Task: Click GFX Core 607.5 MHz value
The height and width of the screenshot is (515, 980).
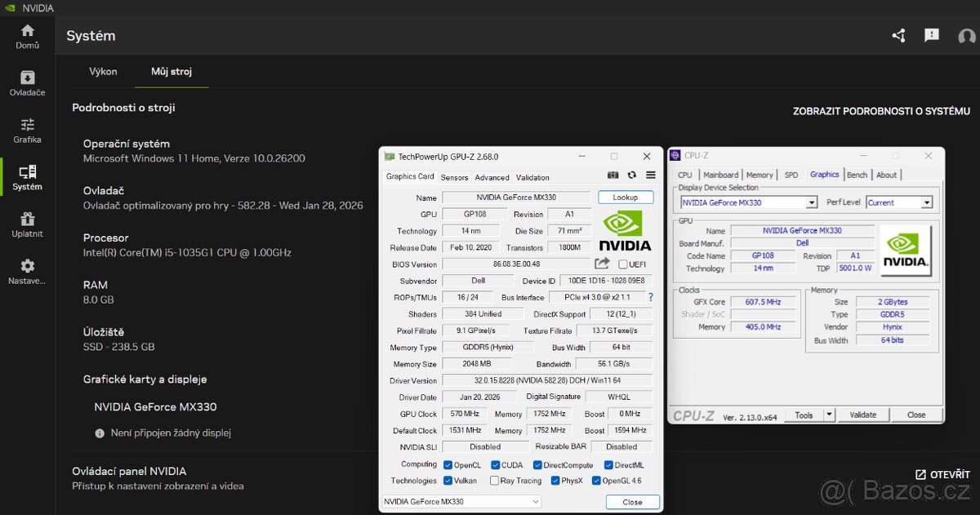Action: [763, 302]
